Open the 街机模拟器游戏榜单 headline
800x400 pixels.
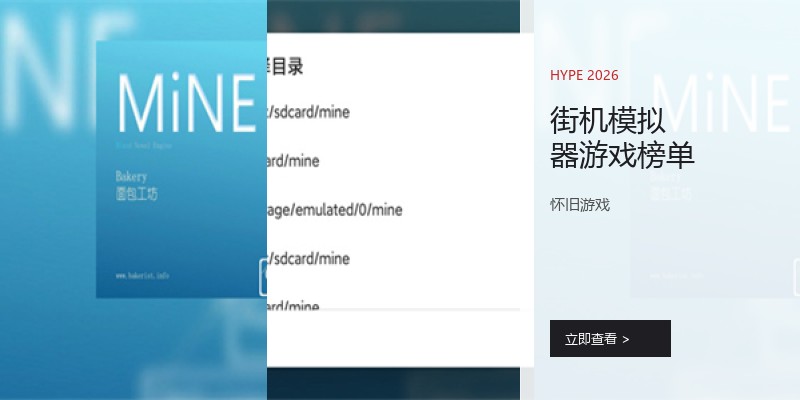point(622,138)
